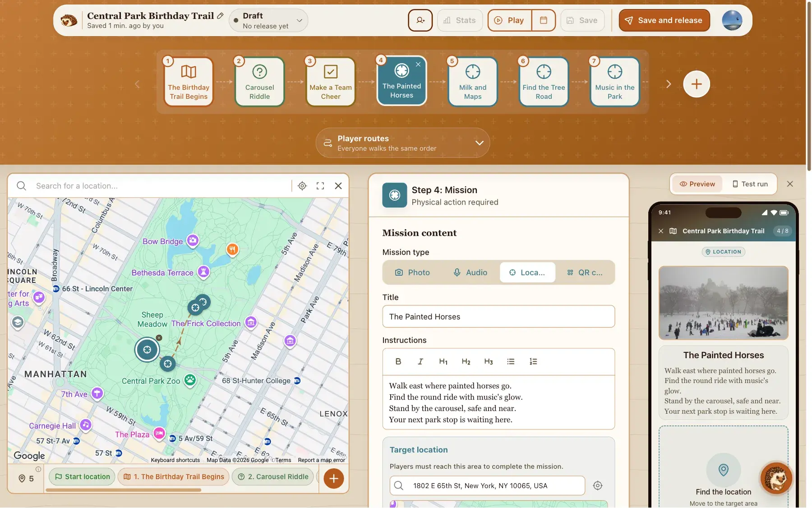
Task: Add a map point with the plus button
Action: (x=334, y=479)
